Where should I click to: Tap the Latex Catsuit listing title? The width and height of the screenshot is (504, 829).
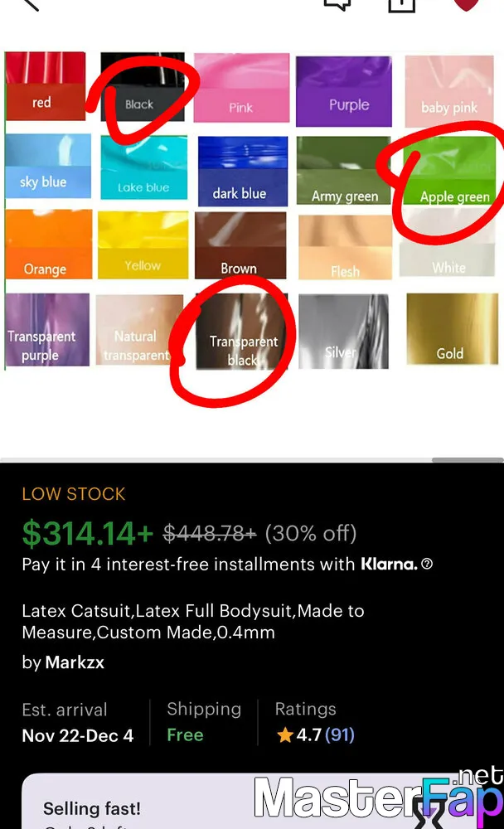tap(193, 622)
